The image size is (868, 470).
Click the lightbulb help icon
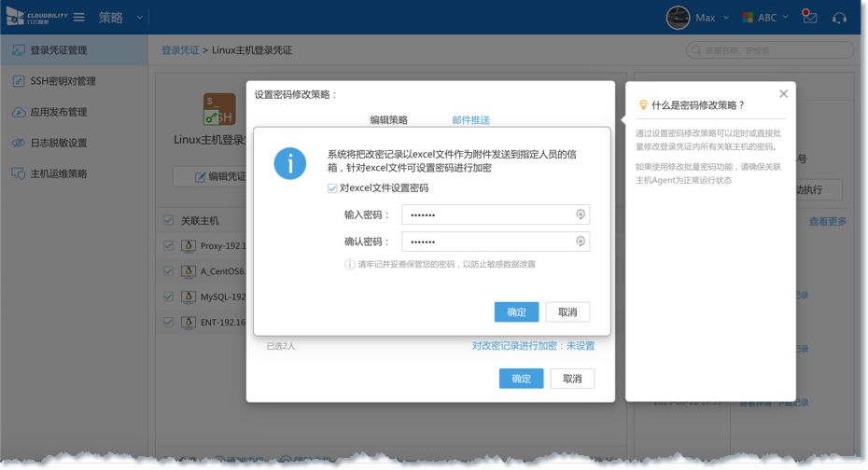tap(643, 104)
